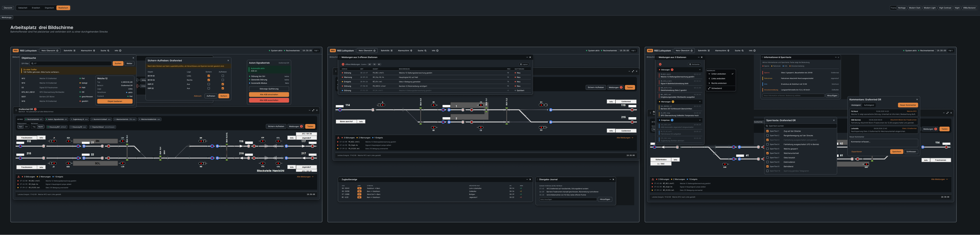Select signal C2 below track 2
The height and width of the screenshot is (235, 980).
coord(481,127)
